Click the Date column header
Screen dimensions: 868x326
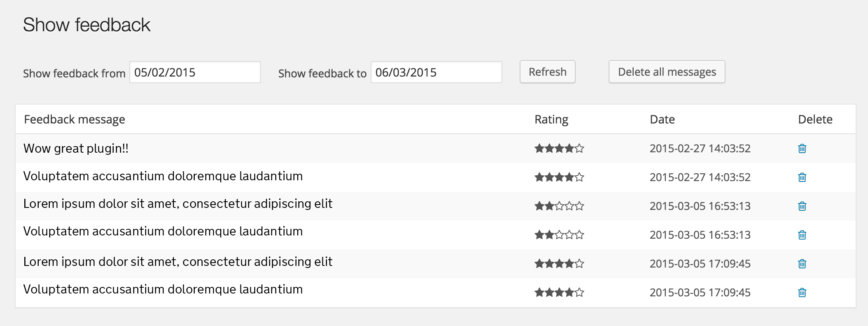pos(662,119)
